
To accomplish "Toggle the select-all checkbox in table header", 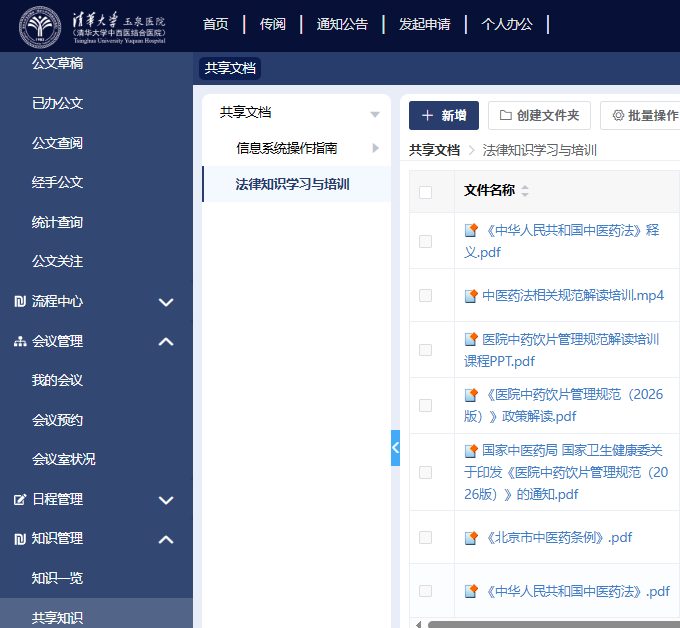I will click(425, 192).
